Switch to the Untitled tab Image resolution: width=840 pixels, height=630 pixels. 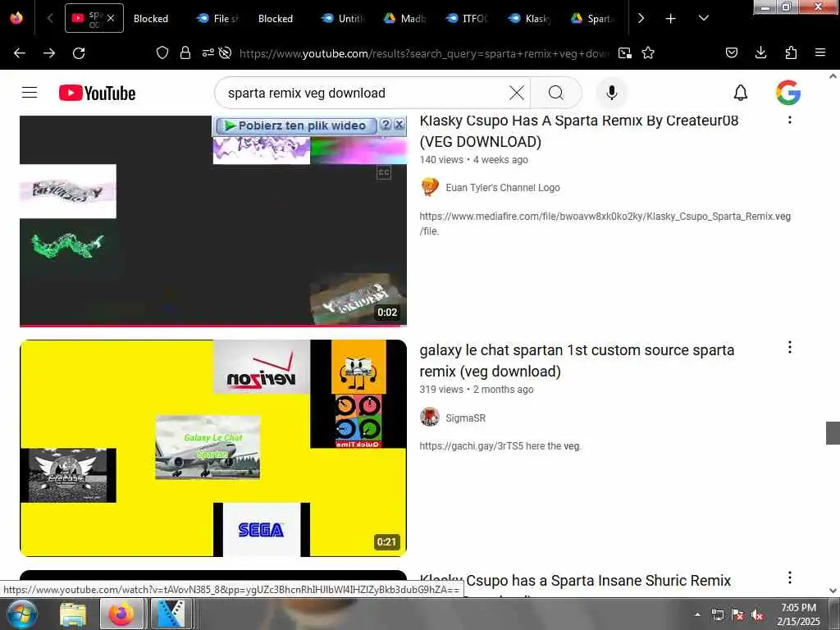tap(343, 19)
